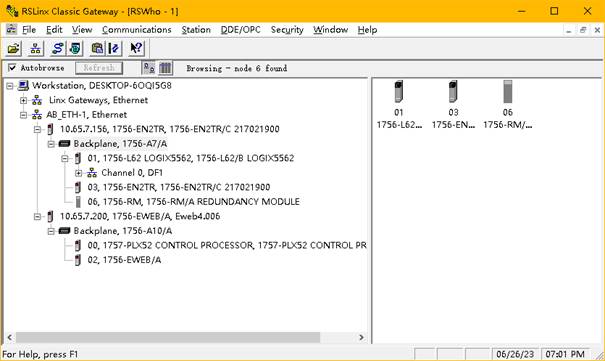Open the DDE/OPC menu
Screen dimensions: 605x361
pyautogui.click(x=240, y=30)
